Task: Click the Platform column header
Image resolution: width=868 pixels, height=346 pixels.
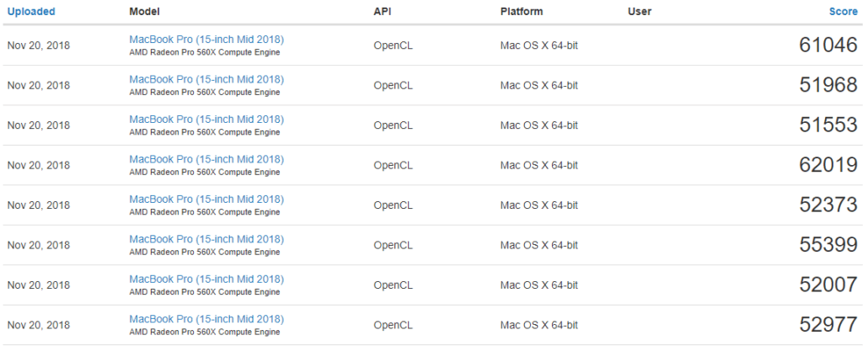Action: [522, 12]
